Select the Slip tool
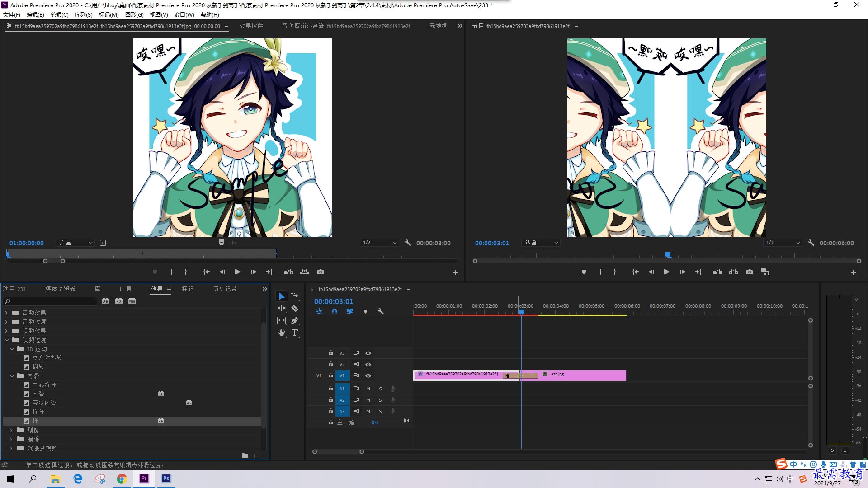Image resolution: width=868 pixels, height=488 pixels. point(282,320)
